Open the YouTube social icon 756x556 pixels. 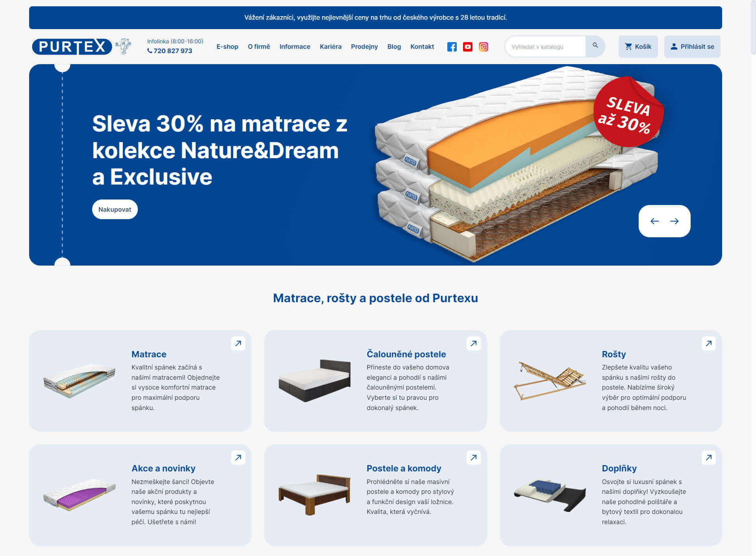click(x=467, y=47)
